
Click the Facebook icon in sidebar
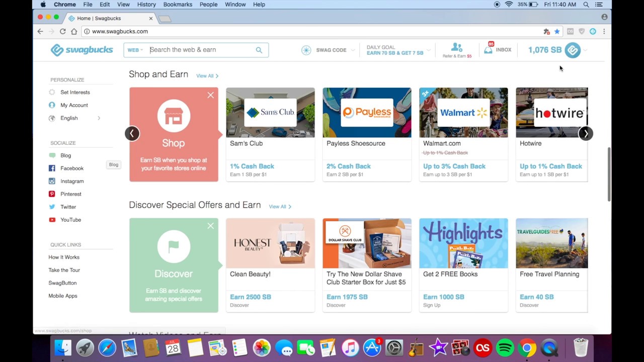point(52,168)
